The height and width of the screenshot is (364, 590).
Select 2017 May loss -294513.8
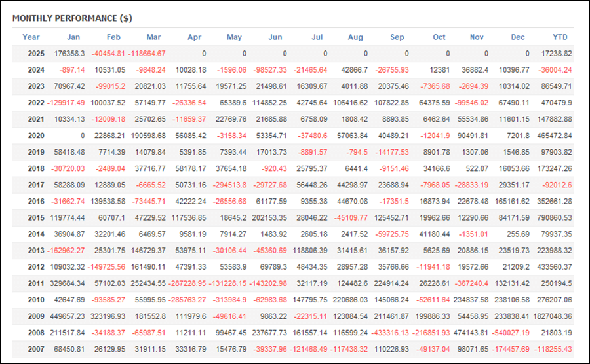tap(229, 185)
